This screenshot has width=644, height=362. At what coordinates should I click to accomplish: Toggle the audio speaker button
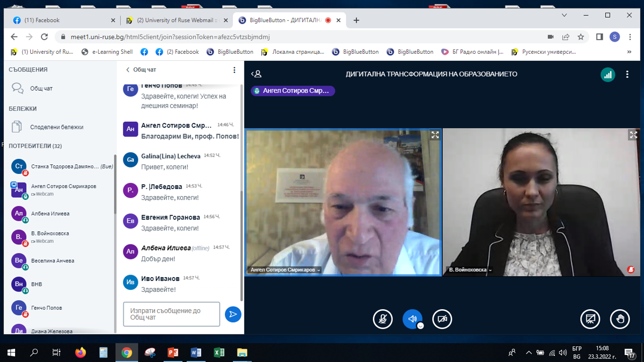point(412,319)
